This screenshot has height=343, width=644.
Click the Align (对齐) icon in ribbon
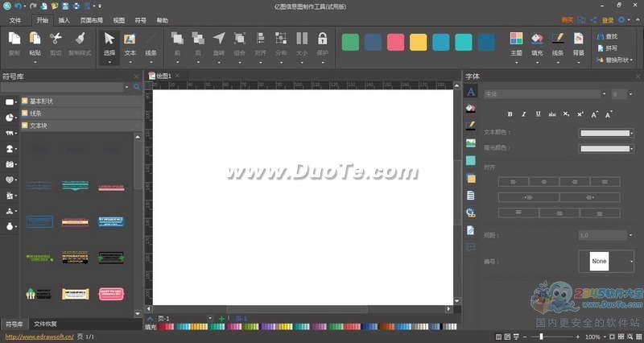click(x=260, y=39)
